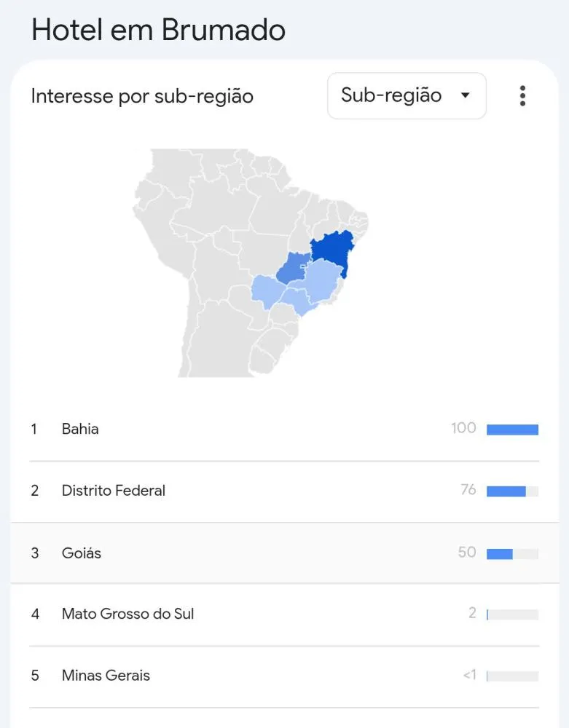Select Bahia in the ranking list
Viewport: 569px width, 728px height.
(80, 429)
